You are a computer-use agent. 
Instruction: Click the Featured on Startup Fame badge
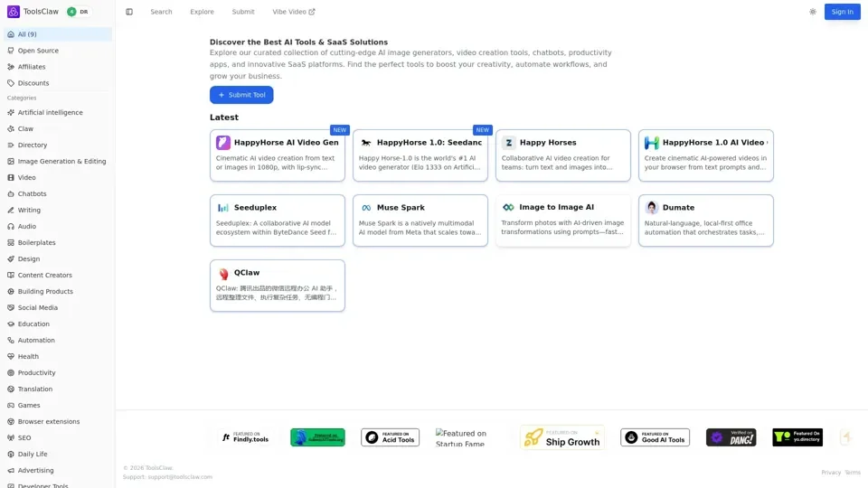click(463, 437)
